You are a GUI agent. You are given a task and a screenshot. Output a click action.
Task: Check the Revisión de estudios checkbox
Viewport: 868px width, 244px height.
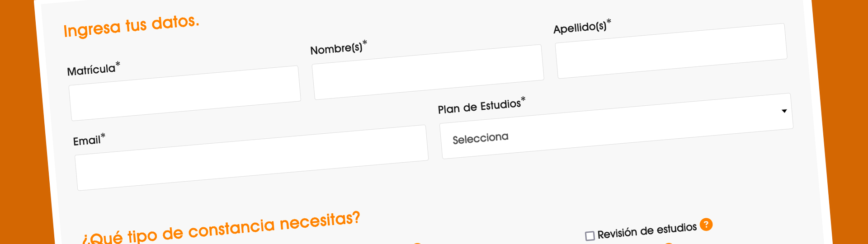click(x=590, y=236)
